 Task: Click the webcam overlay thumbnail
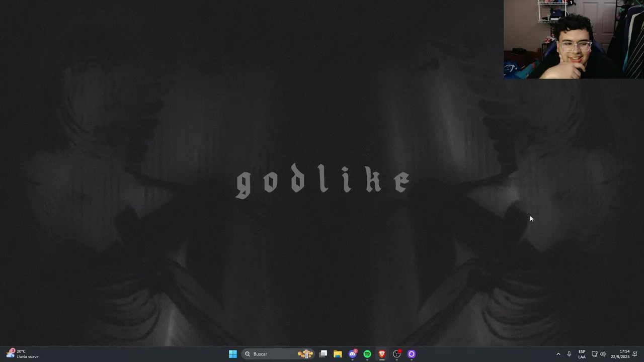(574, 39)
